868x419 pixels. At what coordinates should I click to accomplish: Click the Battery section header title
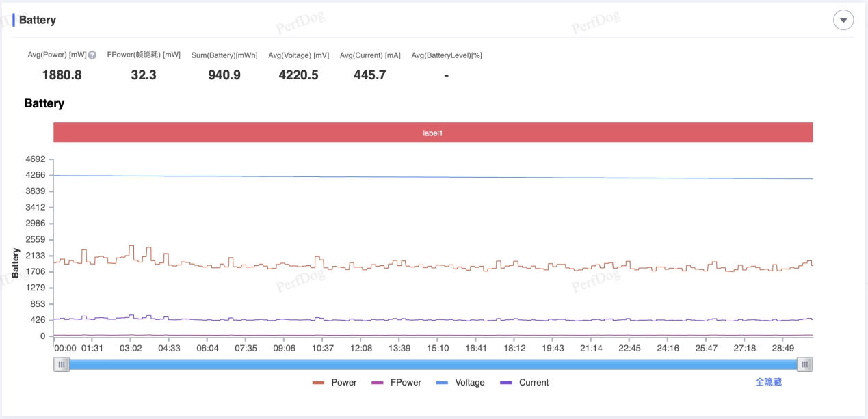coord(38,21)
